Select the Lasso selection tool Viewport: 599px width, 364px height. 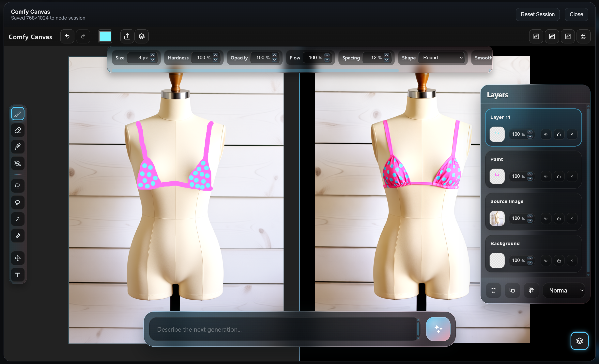click(x=18, y=203)
